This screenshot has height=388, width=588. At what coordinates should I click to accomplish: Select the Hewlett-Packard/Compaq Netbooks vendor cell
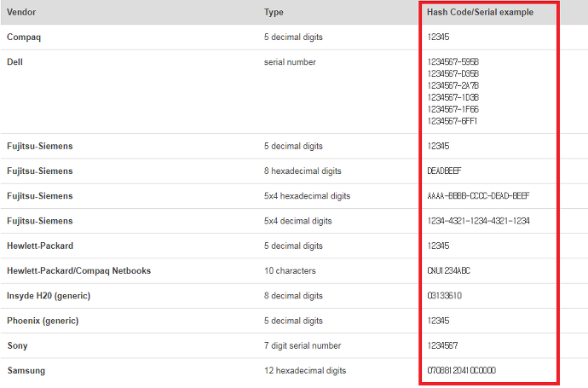tap(78, 270)
